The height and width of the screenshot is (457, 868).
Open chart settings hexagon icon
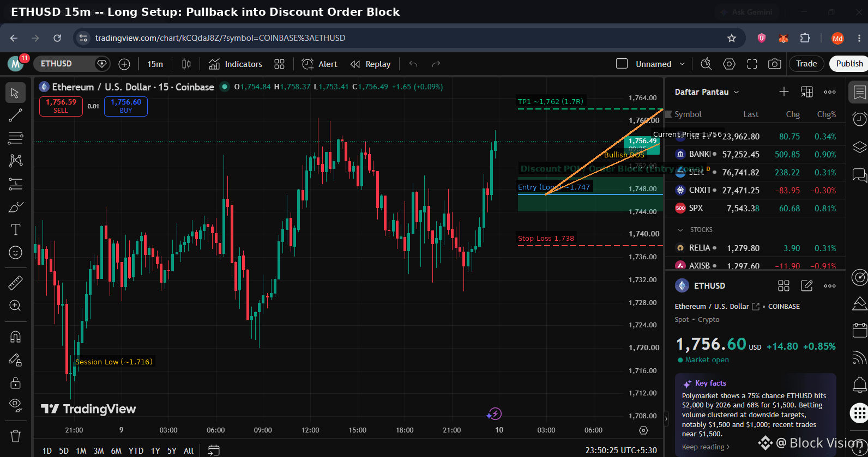(729, 64)
